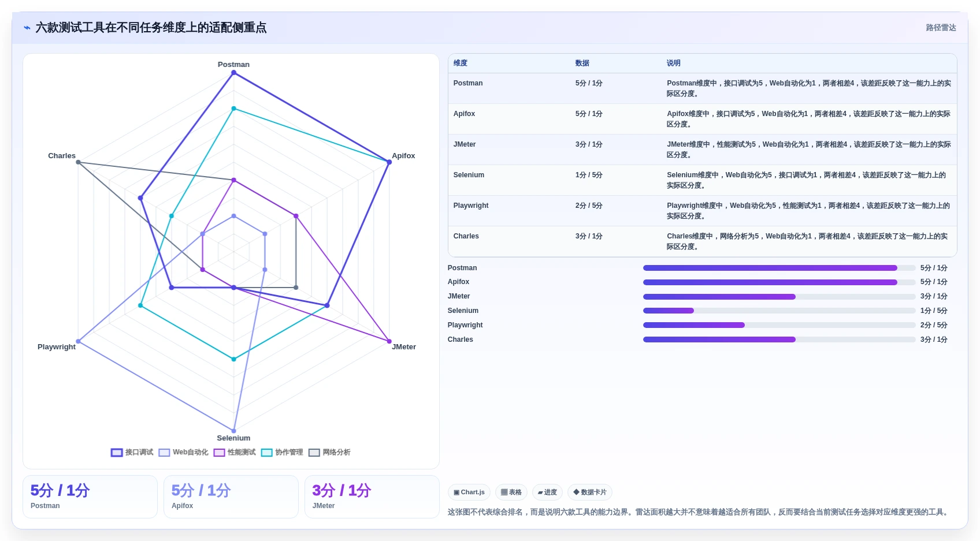Click the 性能测试 data point at JMeter vertex

(x=389, y=341)
